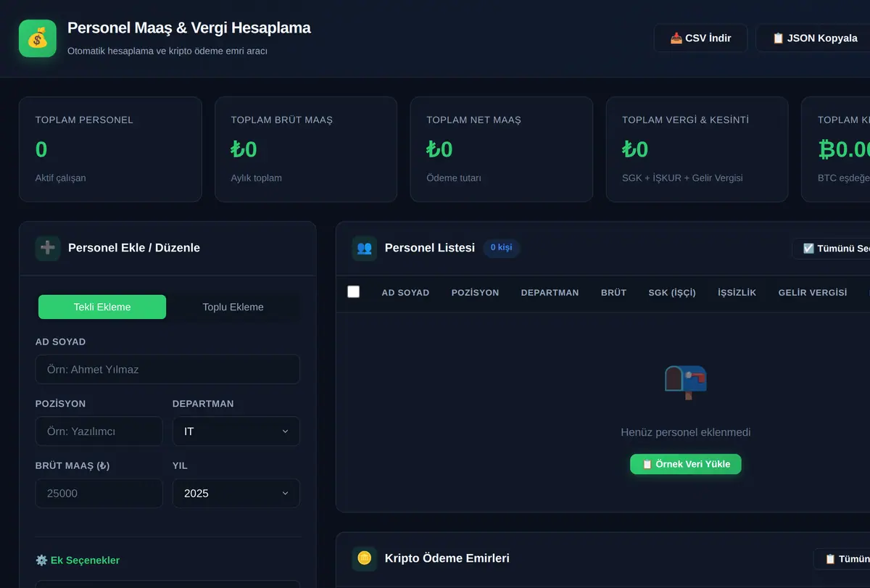Click the money bag app logo icon
Viewport: 870px width, 588px height.
pyautogui.click(x=38, y=38)
